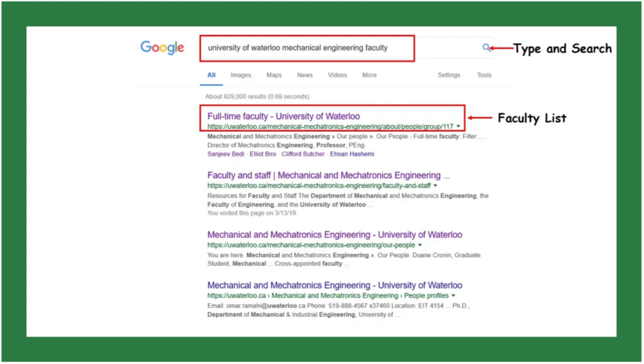Viewport: 644px width, 364px height.
Task: Click the blue search magnifier icon
Action: [x=486, y=48]
